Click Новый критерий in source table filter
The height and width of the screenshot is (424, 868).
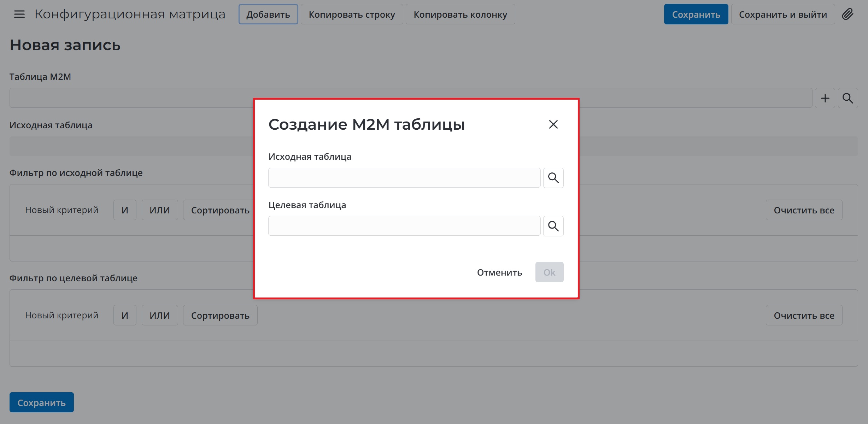61,210
